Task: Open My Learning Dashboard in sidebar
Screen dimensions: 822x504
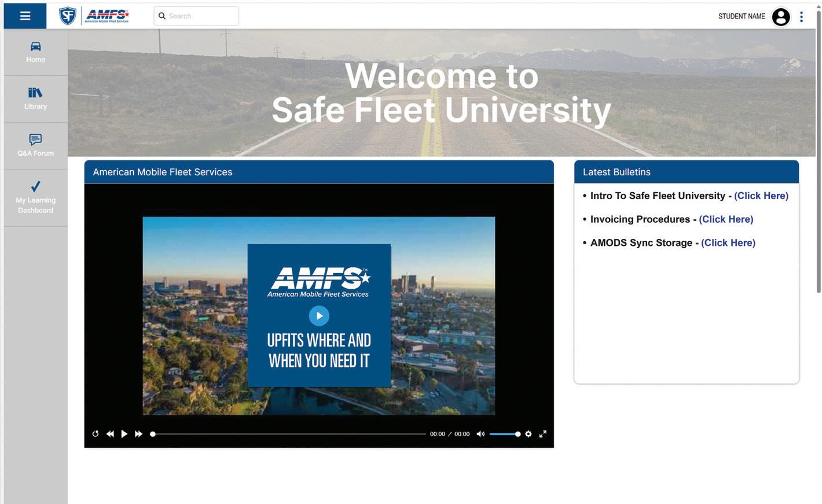Action: [x=35, y=197]
